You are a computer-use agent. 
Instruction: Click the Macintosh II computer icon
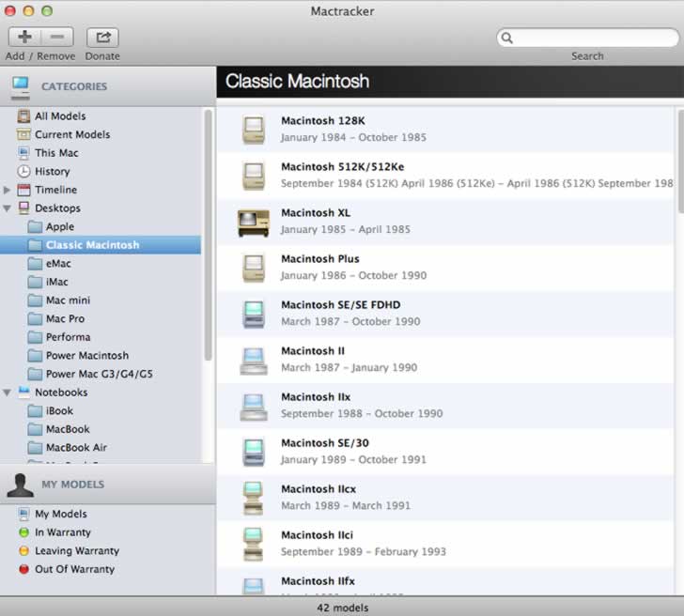254,361
